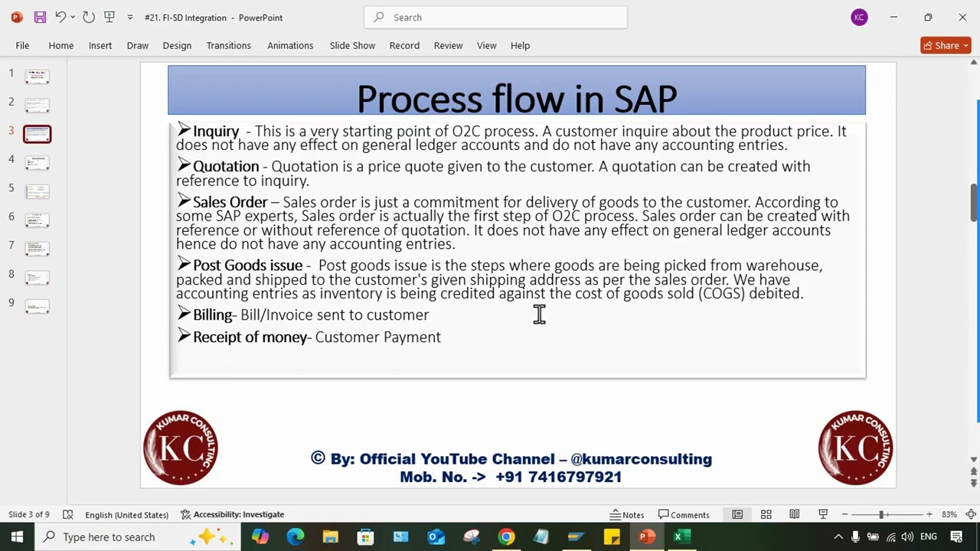Click the Undo arrow icon
The width and height of the screenshot is (980, 551).
60,17
